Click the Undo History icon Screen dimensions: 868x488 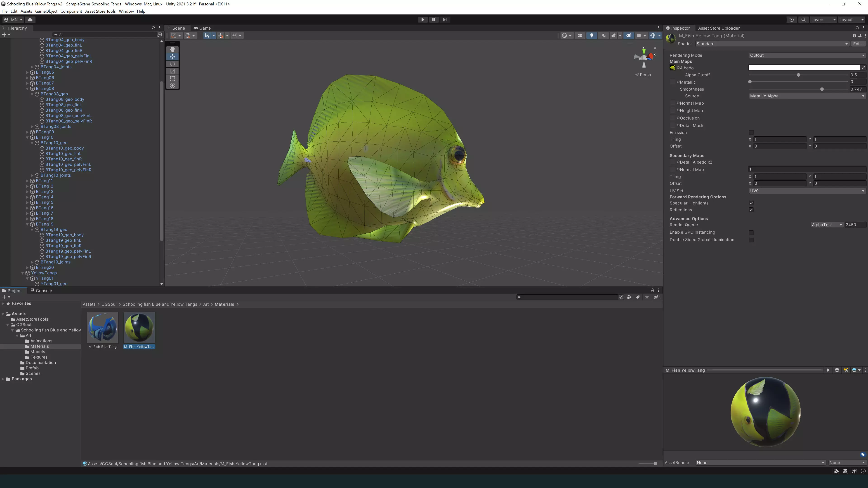tap(791, 19)
